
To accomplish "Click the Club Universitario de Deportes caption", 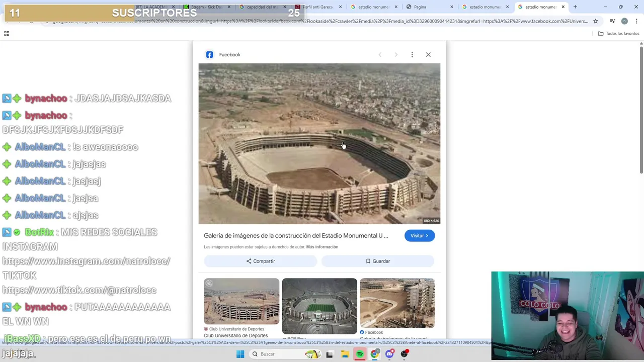I will pos(235,335).
